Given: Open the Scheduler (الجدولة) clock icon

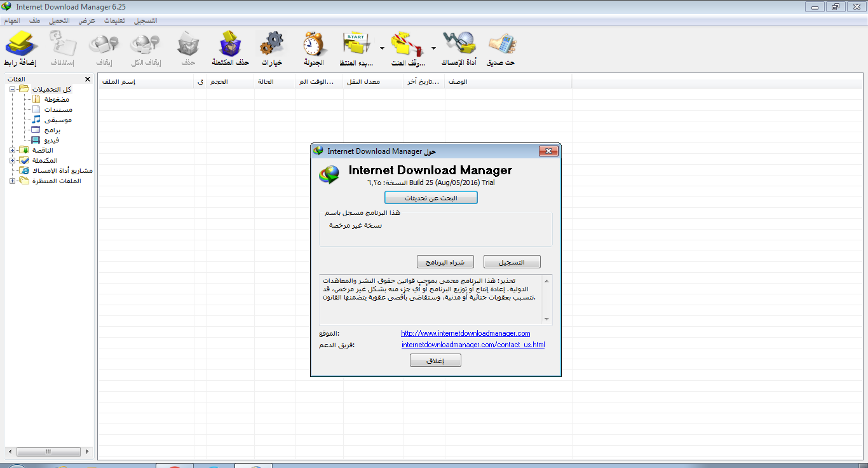Looking at the screenshot, I should point(313,45).
